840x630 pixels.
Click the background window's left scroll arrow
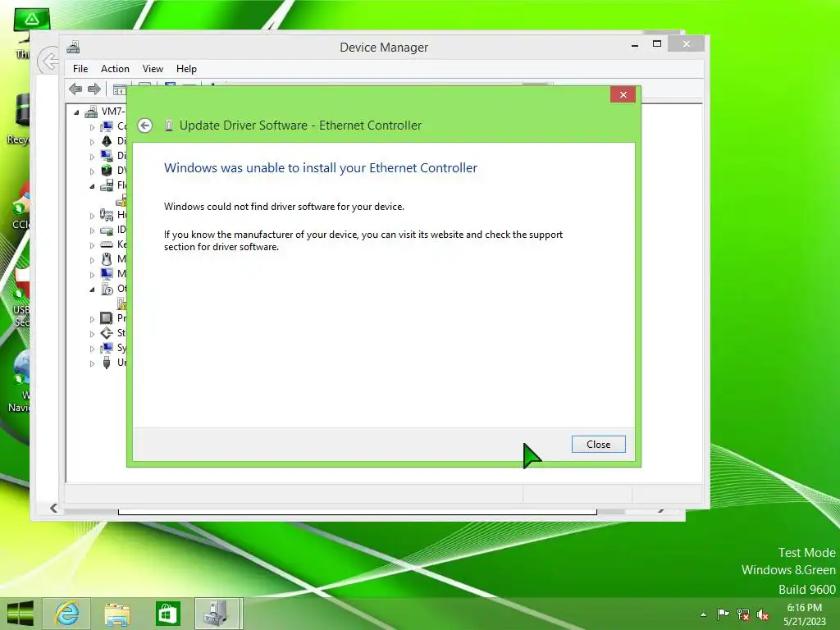[x=53, y=508]
